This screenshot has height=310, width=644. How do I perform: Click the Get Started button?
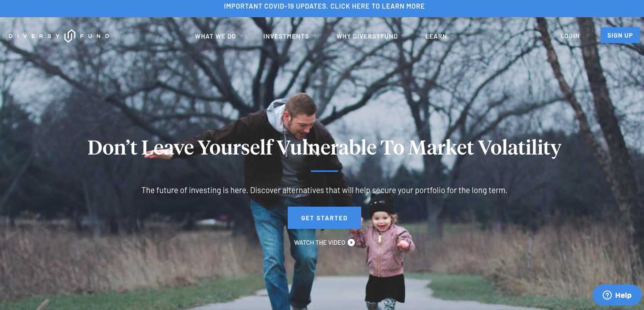[x=324, y=218]
